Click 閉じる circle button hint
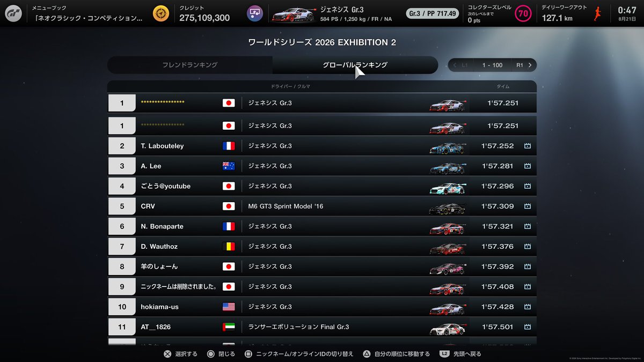 pos(221,354)
